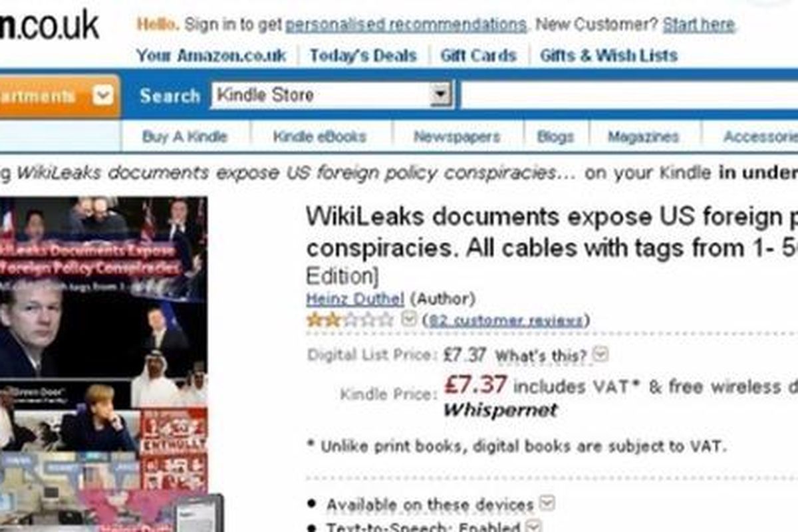Click the search text input field

click(x=629, y=95)
